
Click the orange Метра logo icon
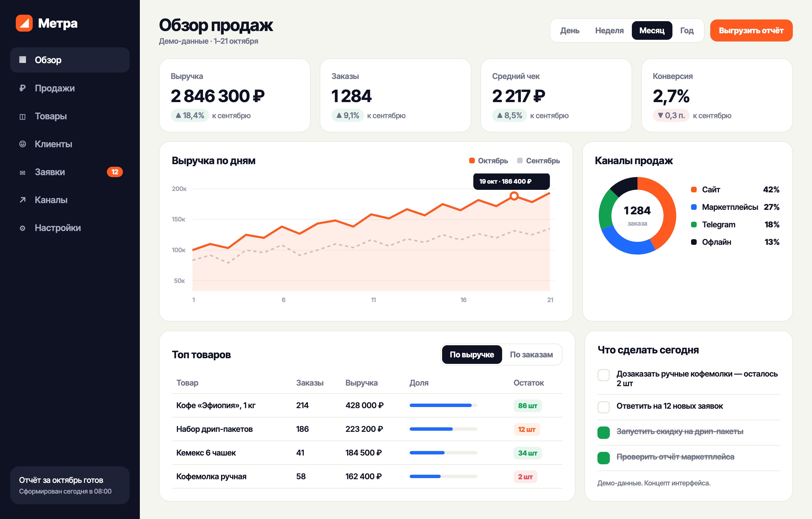(x=24, y=23)
